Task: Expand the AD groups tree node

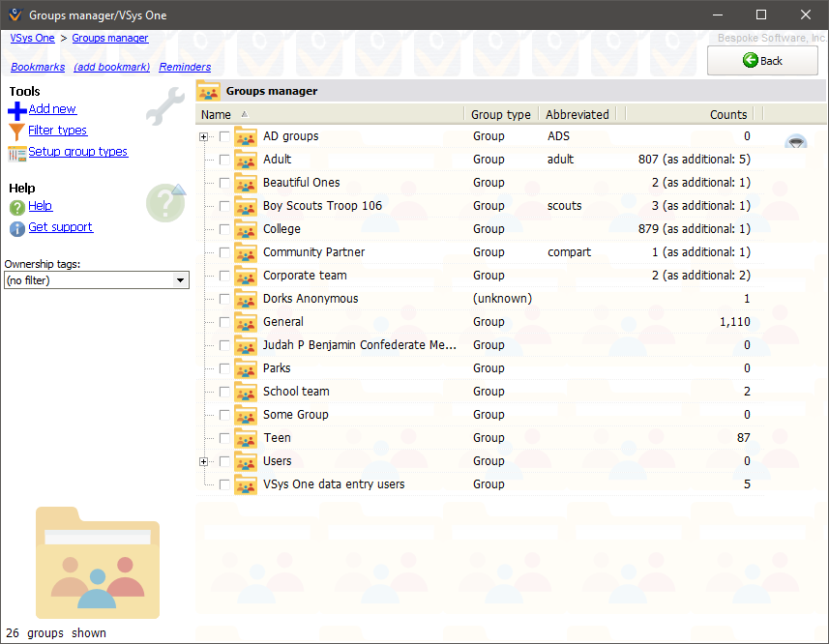Action: click(x=204, y=136)
